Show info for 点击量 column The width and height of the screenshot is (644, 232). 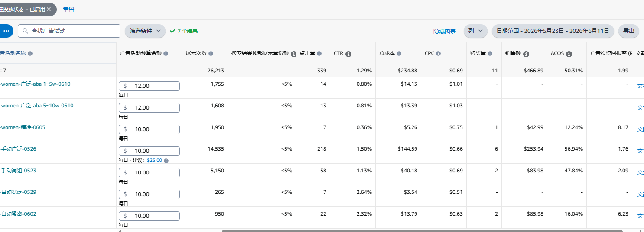[319, 53]
